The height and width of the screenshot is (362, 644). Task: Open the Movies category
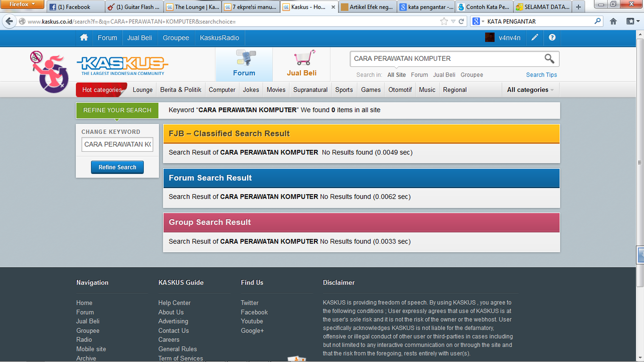[x=276, y=90]
